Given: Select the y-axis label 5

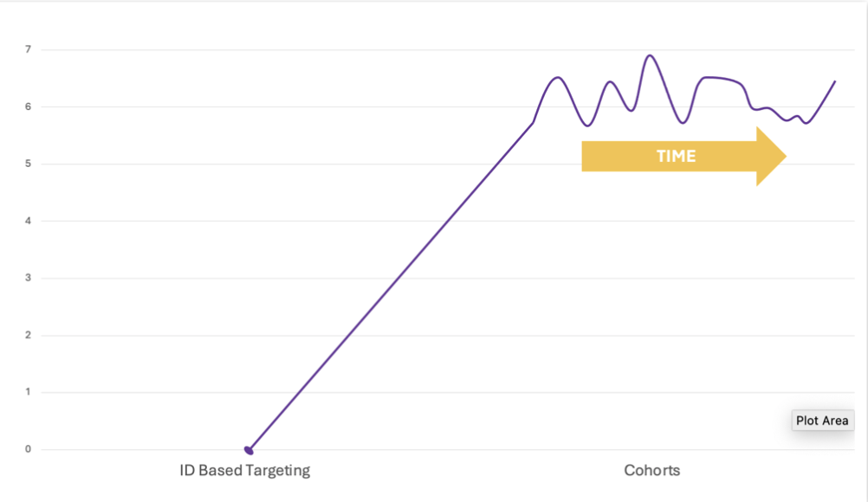Looking at the screenshot, I should click(x=28, y=164).
